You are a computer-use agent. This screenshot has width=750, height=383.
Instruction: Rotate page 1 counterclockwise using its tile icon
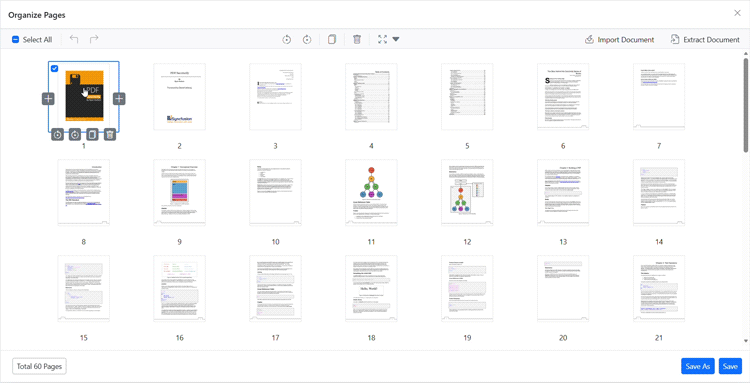point(57,135)
